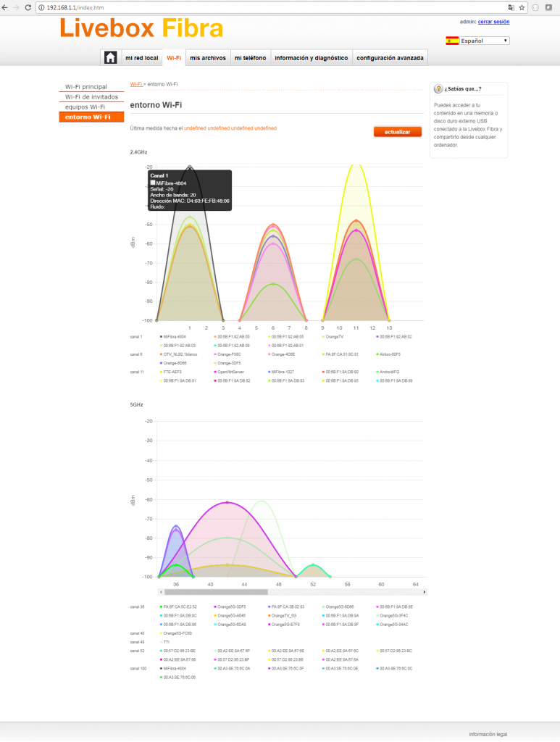Toggle Orange-3DF5 legend entry in canal 6
The width and height of the screenshot is (560, 742).
pos(227,364)
